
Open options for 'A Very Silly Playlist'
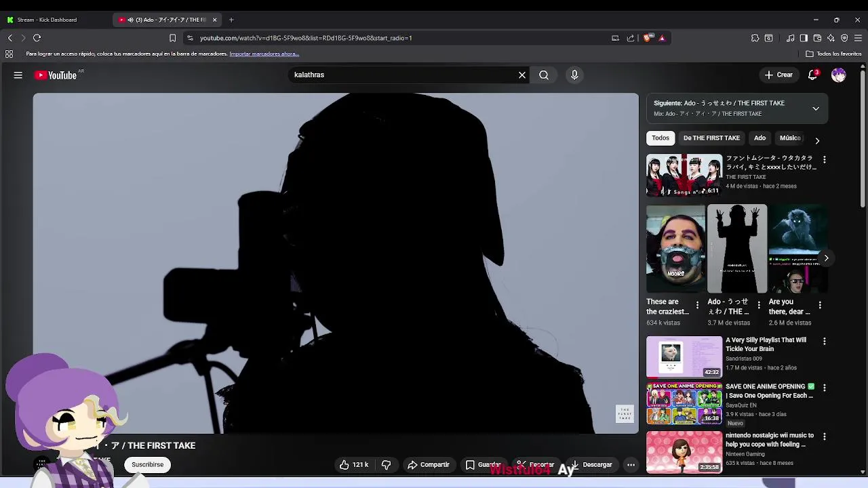(825, 342)
